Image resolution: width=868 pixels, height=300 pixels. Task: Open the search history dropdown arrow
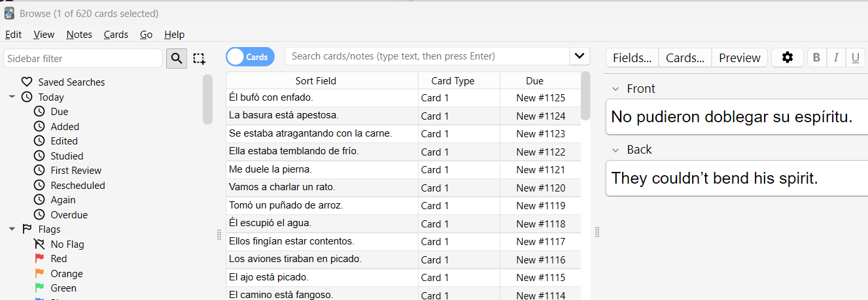[579, 56]
